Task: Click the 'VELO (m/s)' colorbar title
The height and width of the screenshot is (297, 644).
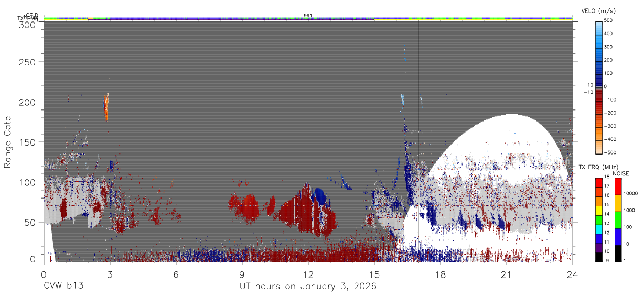Action: pyautogui.click(x=598, y=11)
